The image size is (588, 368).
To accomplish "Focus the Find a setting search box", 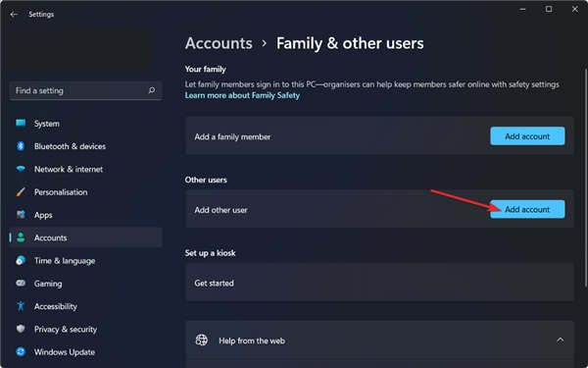I will click(86, 90).
